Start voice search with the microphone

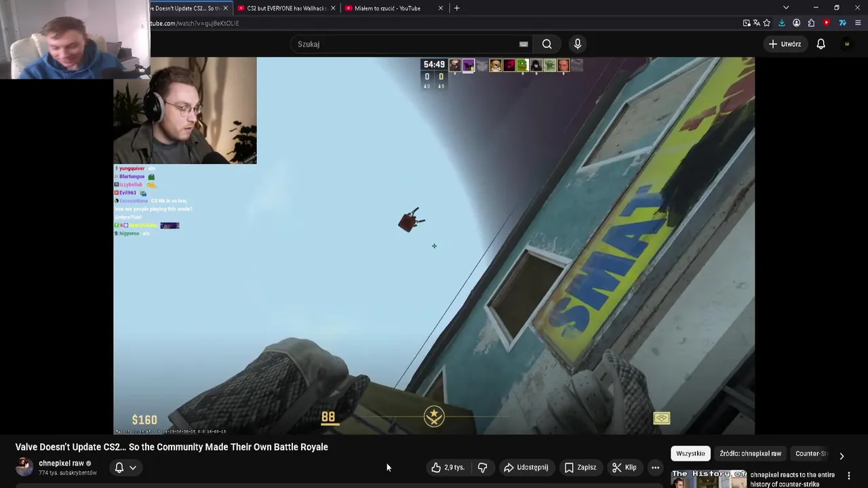click(578, 44)
